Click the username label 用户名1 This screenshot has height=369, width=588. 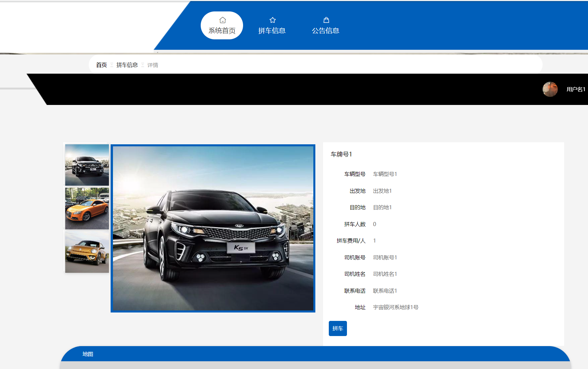tap(575, 89)
